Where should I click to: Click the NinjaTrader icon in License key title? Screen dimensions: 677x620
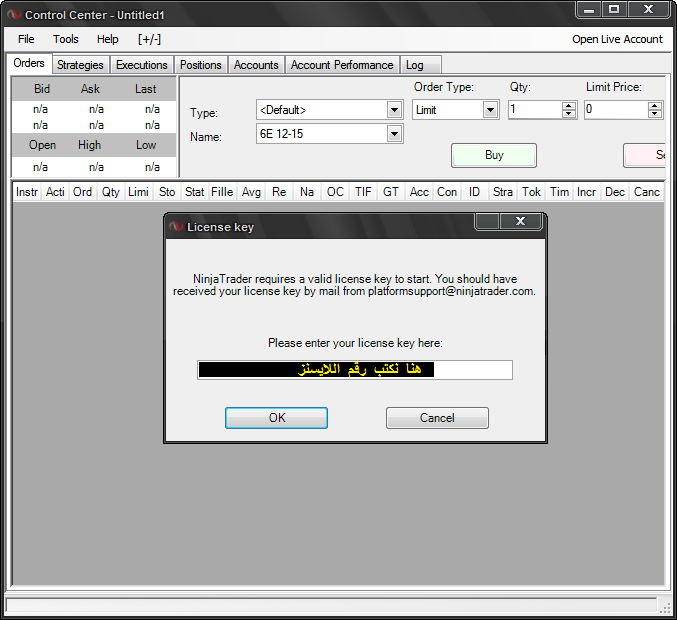(176, 227)
